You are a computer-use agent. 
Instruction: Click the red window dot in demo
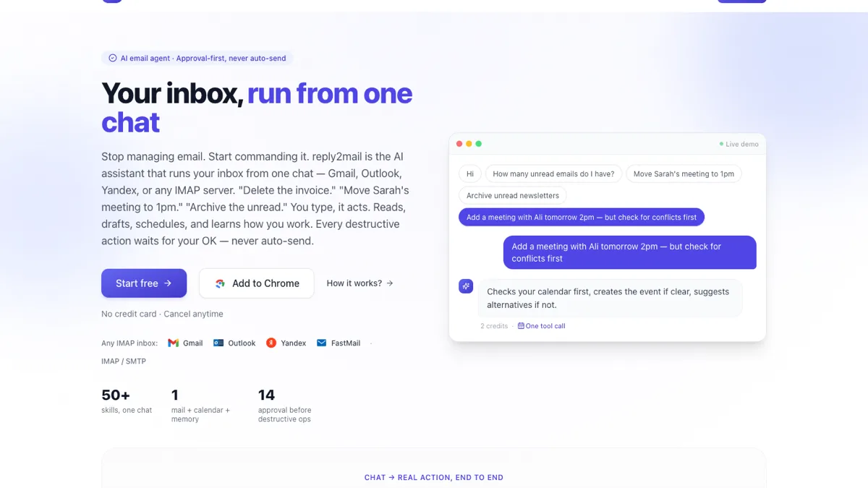tap(459, 144)
